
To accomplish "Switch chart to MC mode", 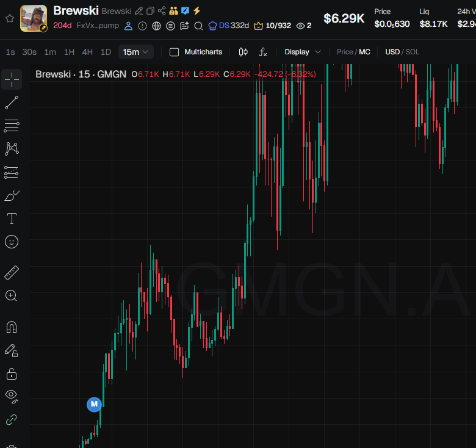I will [364, 52].
